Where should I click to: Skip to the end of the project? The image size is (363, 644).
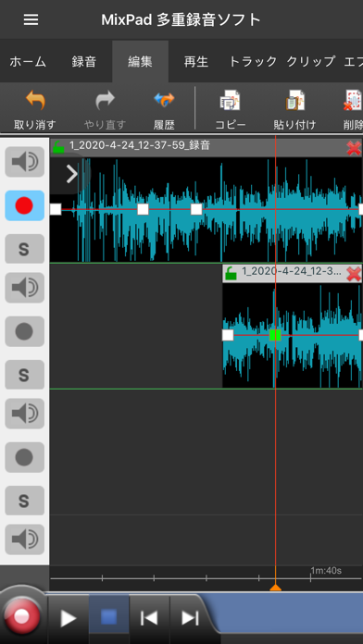[190, 618]
